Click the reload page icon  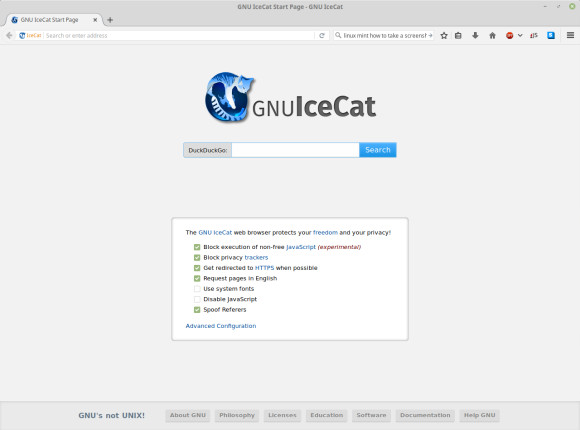(x=322, y=36)
